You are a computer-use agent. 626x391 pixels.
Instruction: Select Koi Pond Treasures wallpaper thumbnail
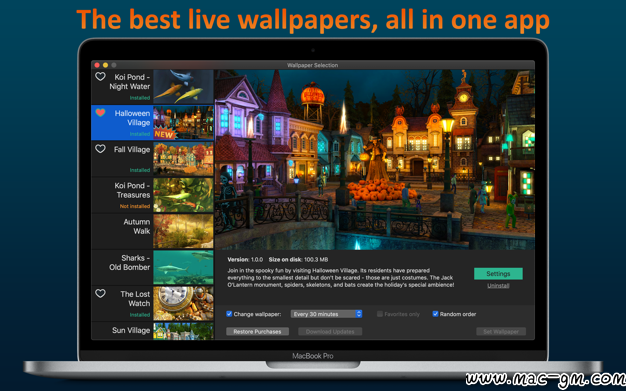183,195
